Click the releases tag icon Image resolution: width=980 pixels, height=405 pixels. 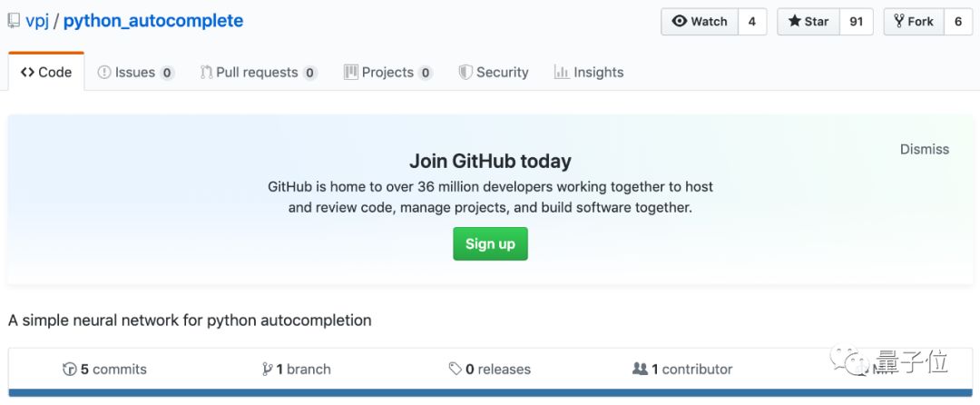pos(455,370)
